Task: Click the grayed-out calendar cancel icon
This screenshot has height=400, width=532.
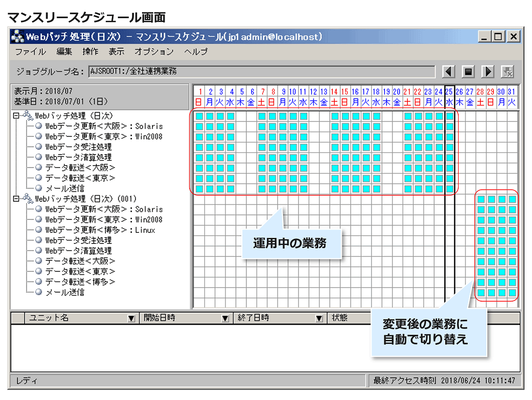Action: [507, 72]
